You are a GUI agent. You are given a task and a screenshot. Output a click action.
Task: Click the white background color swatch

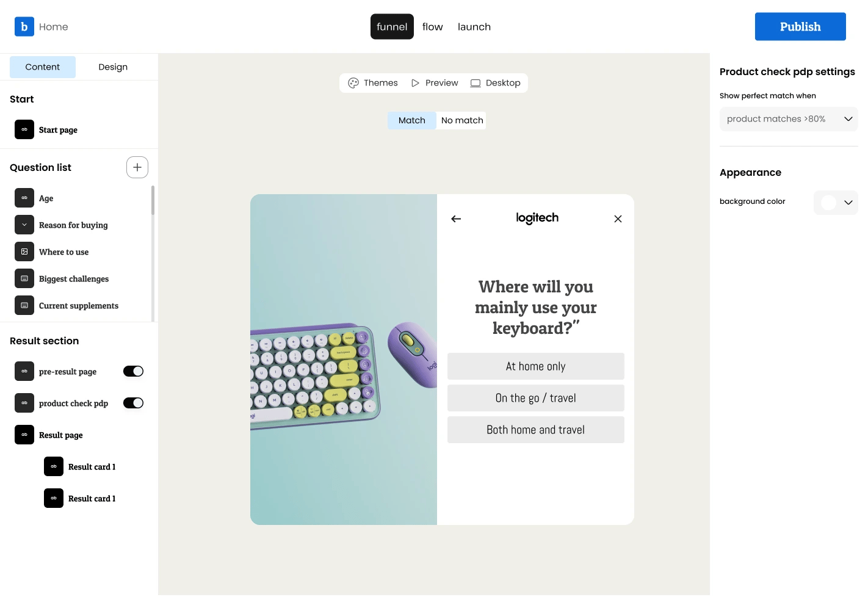point(828,202)
